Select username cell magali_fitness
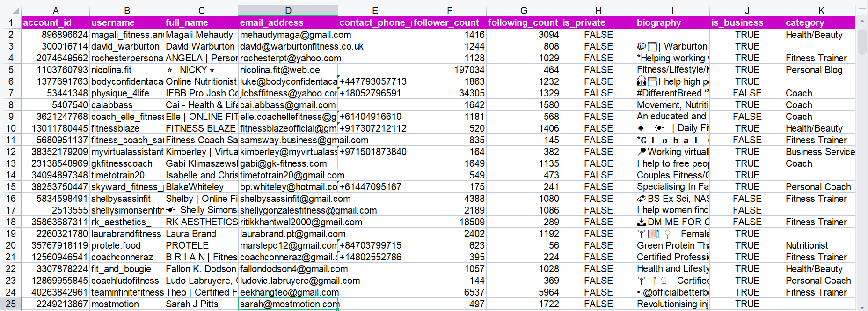This screenshot has width=868, height=311. tap(127, 35)
